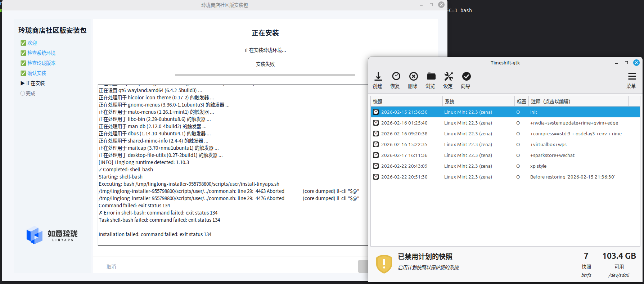Click the snapshot icon for 2026-02-17 16:11:36

point(376,155)
